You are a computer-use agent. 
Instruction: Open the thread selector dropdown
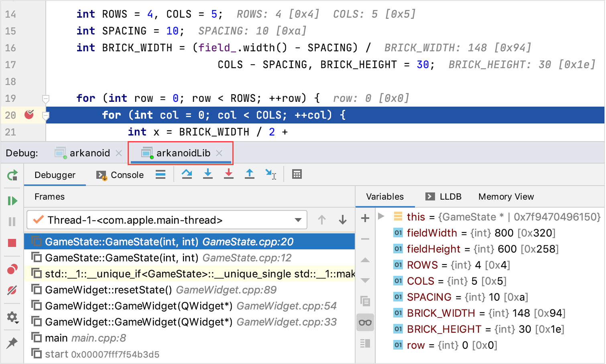(x=167, y=220)
